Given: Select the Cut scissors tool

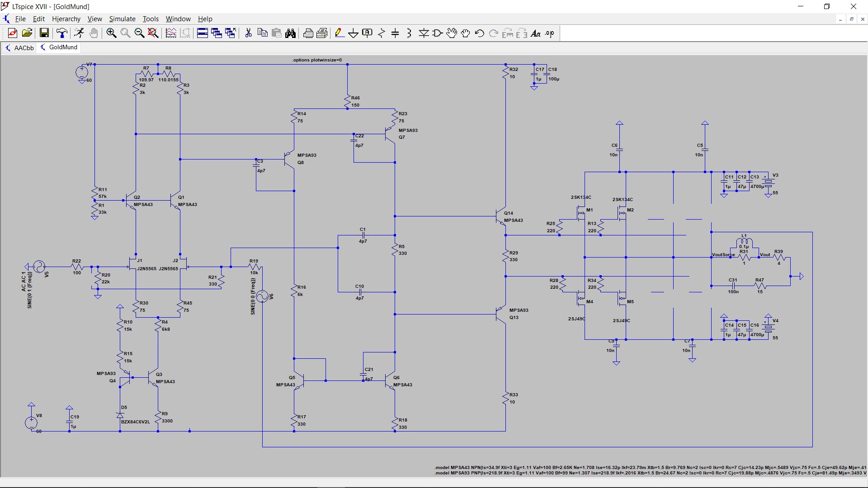Looking at the screenshot, I should pos(248,33).
